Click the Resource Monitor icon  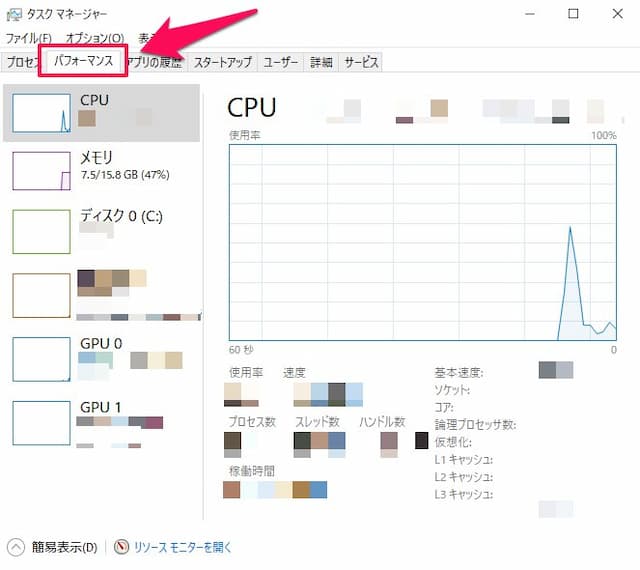click(121, 547)
